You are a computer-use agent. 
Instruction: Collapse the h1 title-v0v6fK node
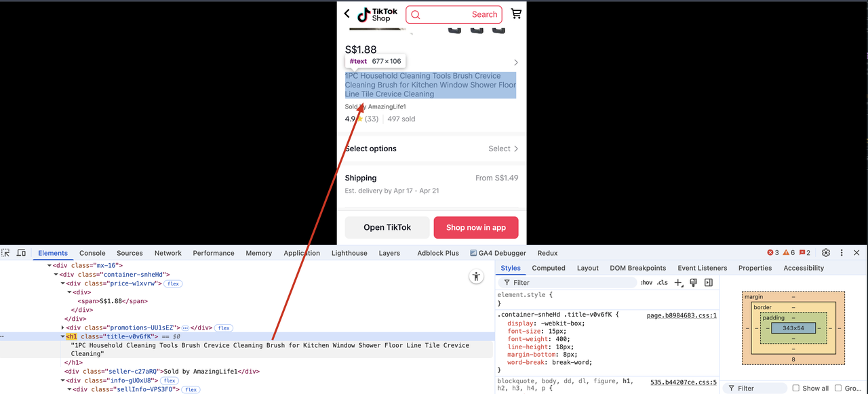[63, 336]
